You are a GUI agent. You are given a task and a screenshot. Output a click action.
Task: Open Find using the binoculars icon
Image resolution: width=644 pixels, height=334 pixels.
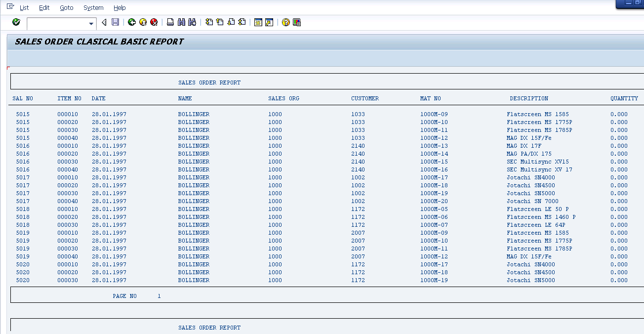tap(181, 22)
